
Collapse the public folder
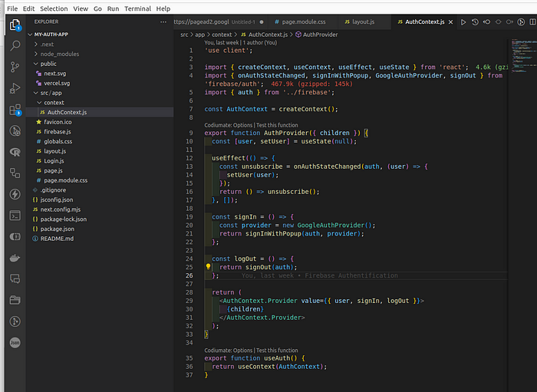pyautogui.click(x=36, y=64)
